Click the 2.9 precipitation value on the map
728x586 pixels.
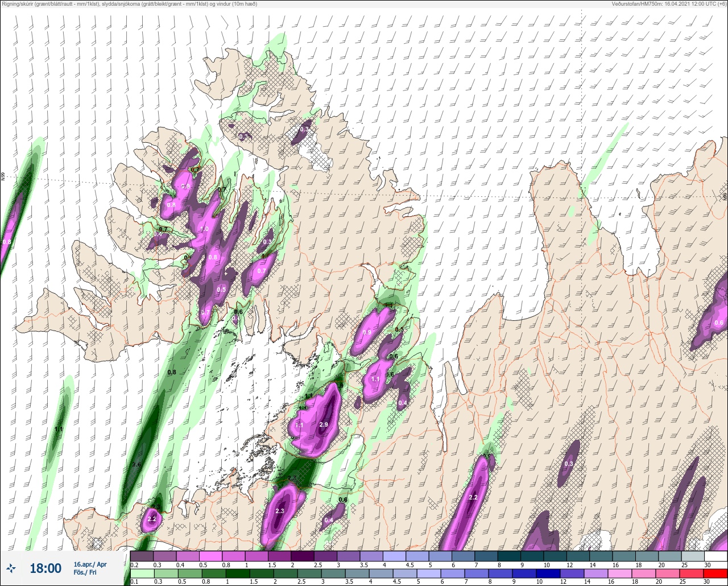pos(324,424)
